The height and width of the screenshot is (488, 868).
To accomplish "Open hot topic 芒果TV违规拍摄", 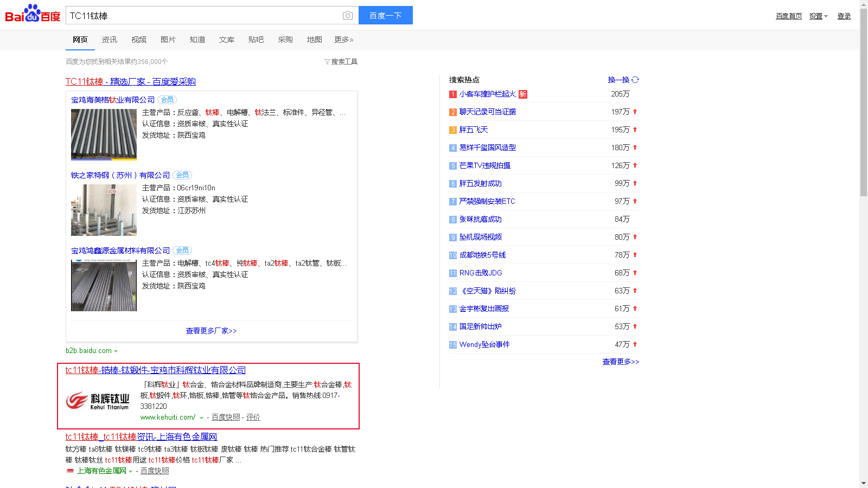I will (485, 165).
